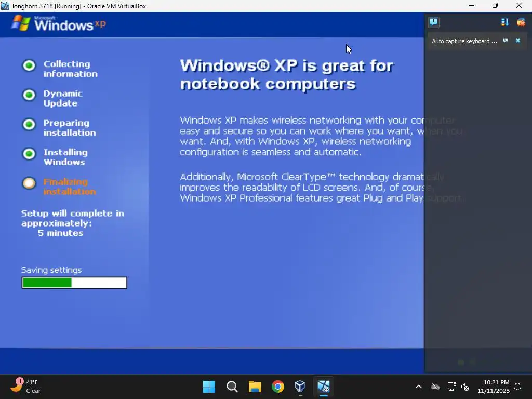This screenshot has width=532, height=399.
Task: Click the 'Collecting information' step label
Action: [70, 69]
